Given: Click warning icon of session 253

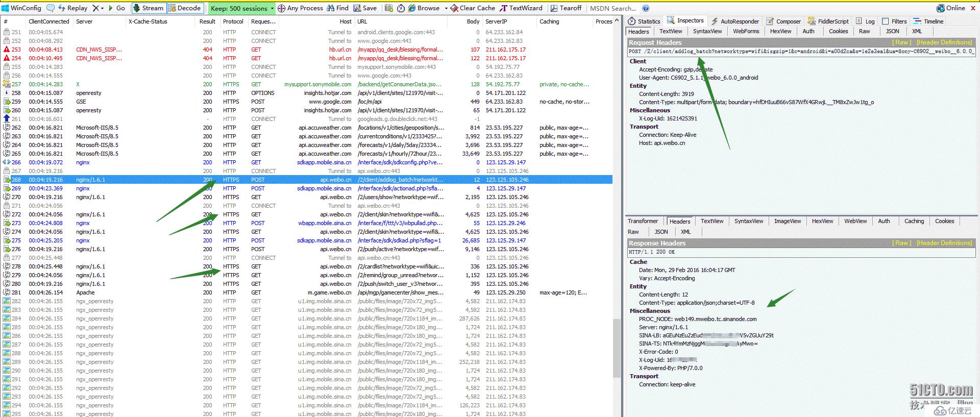Looking at the screenshot, I should pyautogui.click(x=7, y=50).
